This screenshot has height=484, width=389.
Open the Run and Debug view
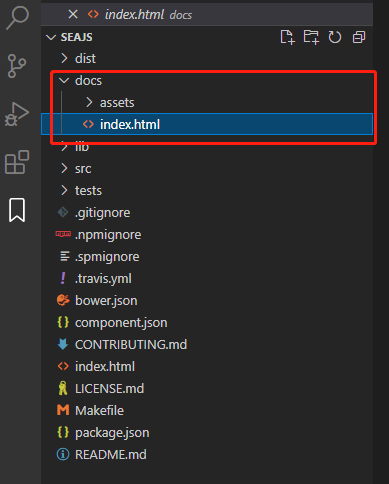[17, 114]
